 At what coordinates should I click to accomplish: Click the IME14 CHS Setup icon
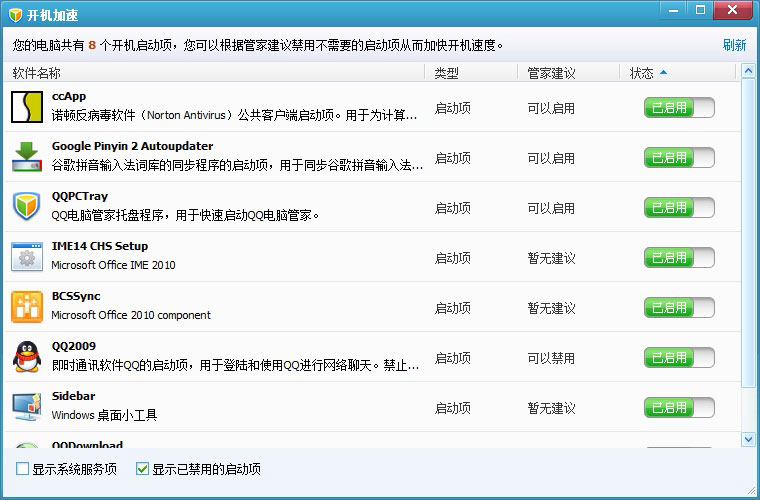(27, 256)
